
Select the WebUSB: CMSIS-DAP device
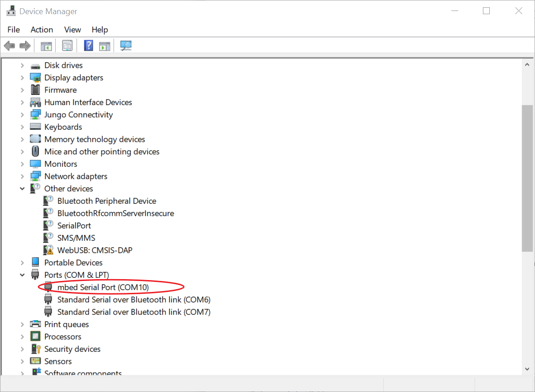tap(95, 250)
